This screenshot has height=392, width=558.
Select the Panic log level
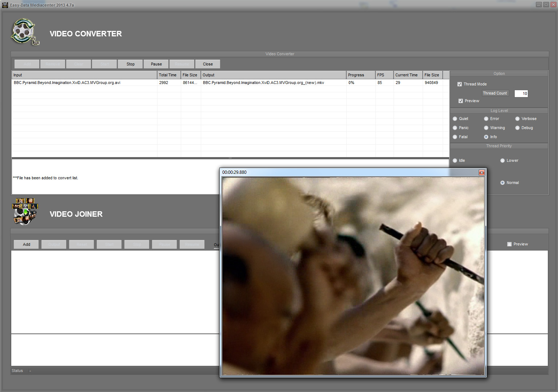455,128
